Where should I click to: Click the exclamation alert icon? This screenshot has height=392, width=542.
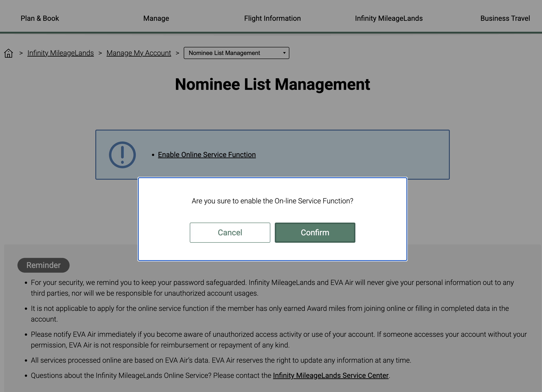click(x=122, y=155)
